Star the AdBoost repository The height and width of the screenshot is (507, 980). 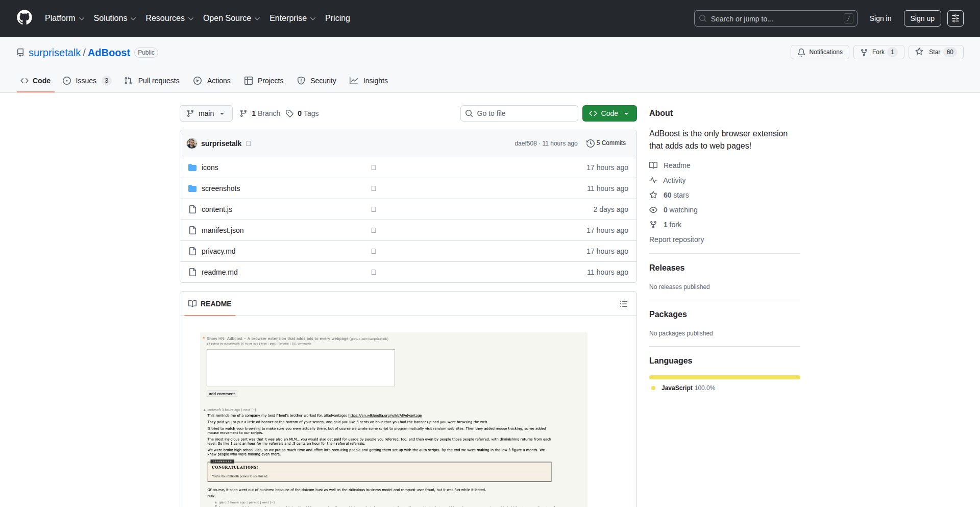click(x=935, y=52)
